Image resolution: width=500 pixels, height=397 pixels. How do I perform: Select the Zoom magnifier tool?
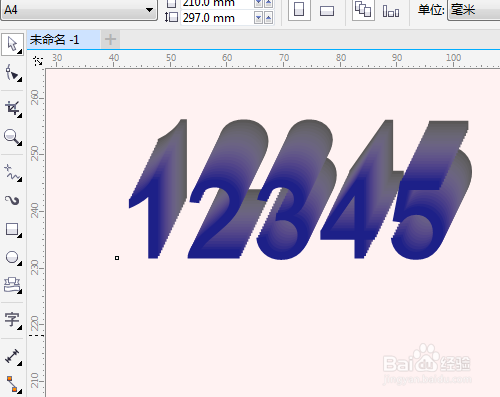(12, 137)
